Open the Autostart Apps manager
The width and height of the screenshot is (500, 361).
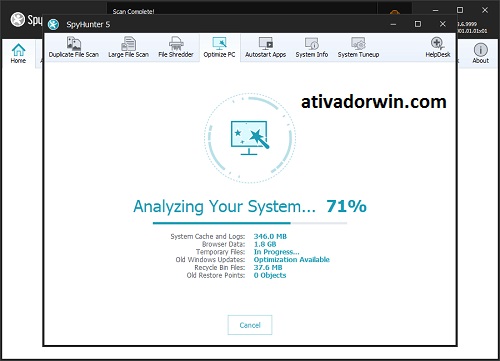(265, 48)
